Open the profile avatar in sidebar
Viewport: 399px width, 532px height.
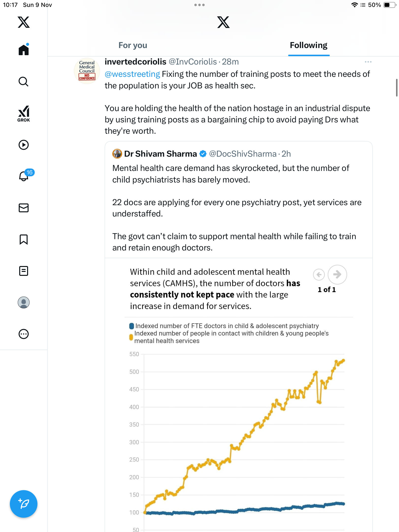24,302
